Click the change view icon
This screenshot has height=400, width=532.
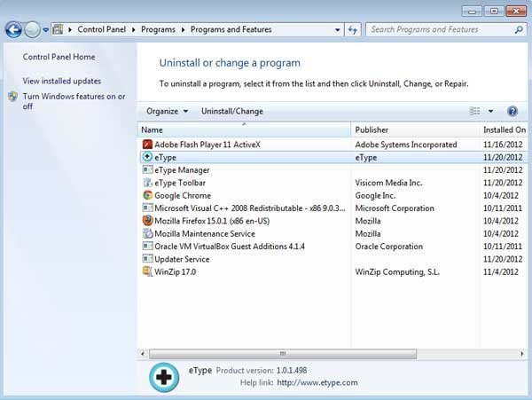(x=474, y=111)
